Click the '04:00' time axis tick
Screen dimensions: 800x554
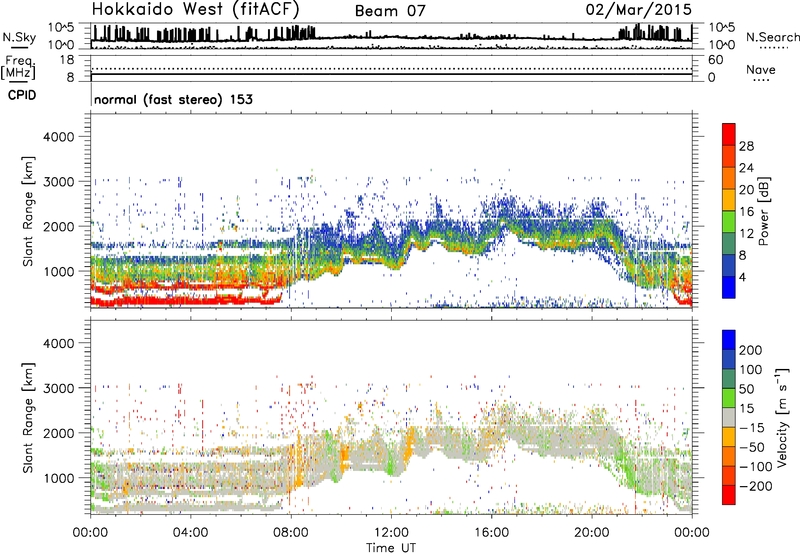click(190, 533)
